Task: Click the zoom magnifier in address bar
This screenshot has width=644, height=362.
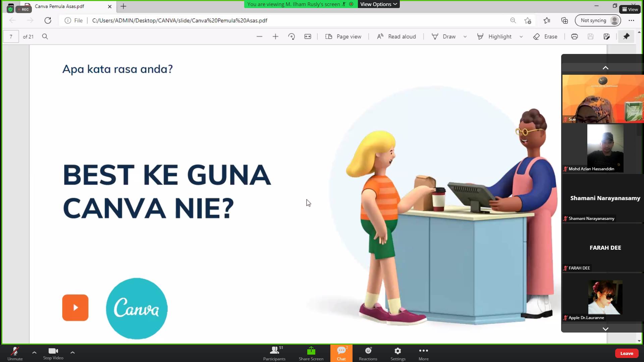Action: [x=513, y=20]
